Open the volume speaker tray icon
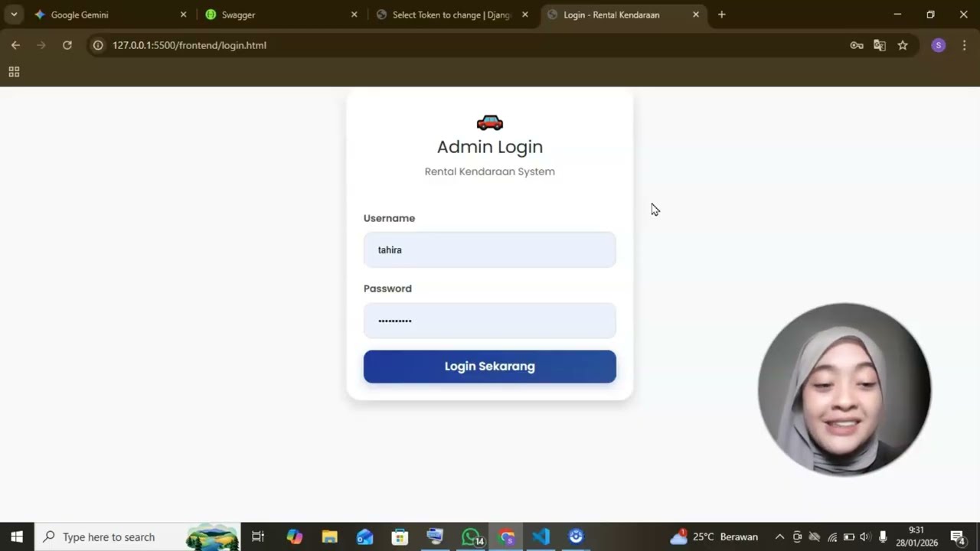 click(x=865, y=536)
